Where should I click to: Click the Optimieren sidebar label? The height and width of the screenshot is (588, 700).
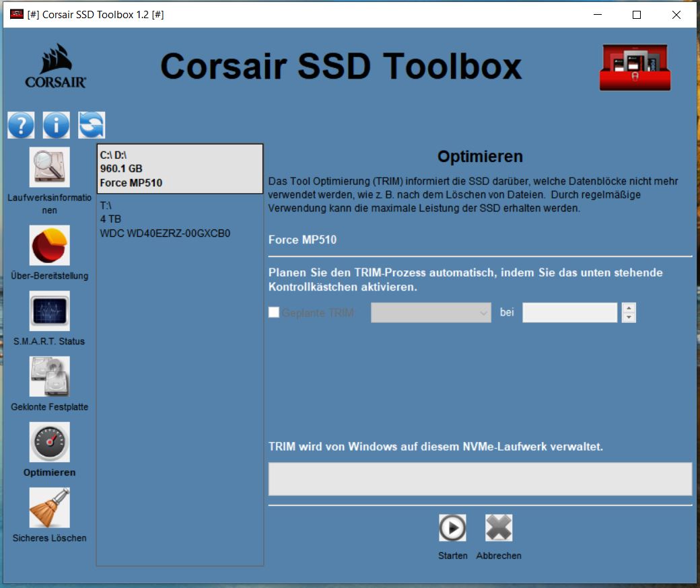coord(50,472)
